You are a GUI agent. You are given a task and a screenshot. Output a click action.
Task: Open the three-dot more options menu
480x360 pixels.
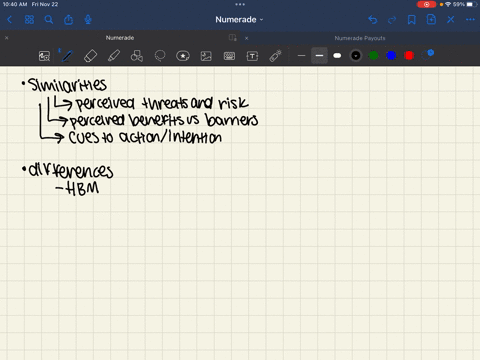point(470,20)
